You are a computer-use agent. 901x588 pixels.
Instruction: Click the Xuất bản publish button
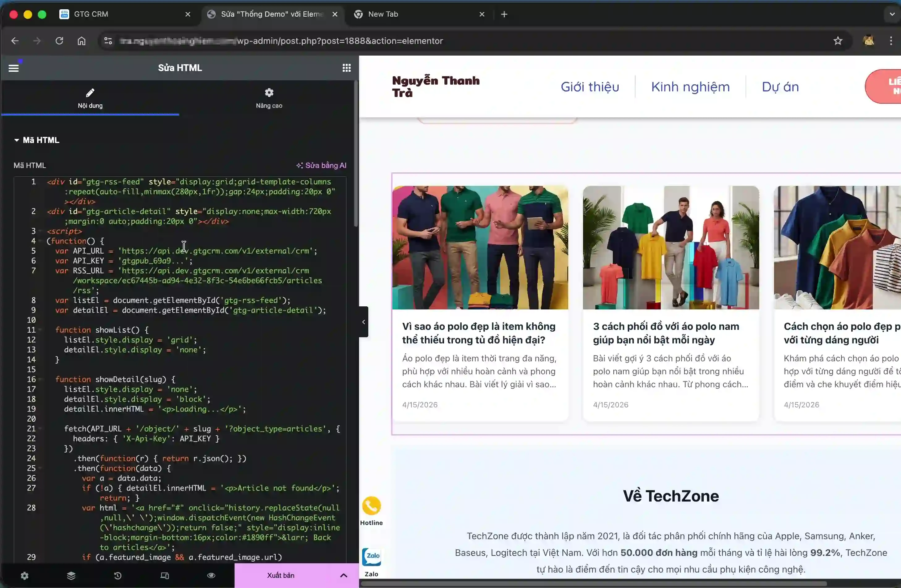click(281, 576)
